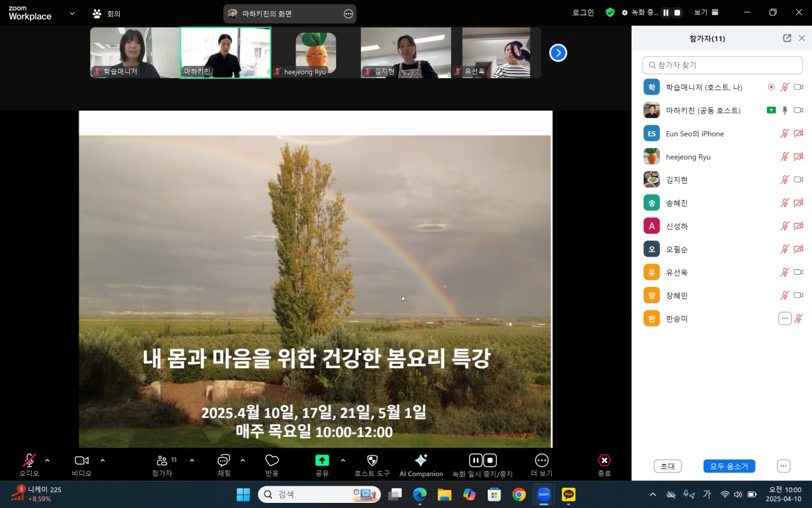Open host tools shield button
The height and width of the screenshot is (508, 812).
[x=372, y=465]
